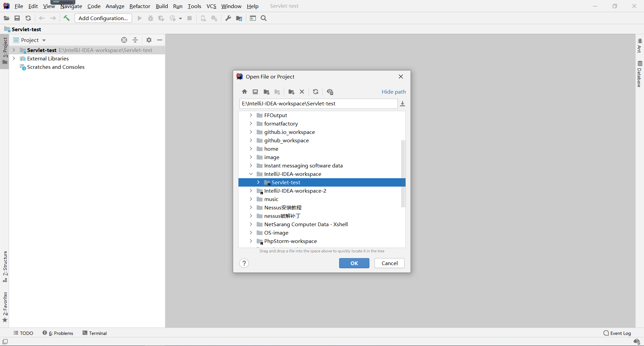Open the Tools menu
Viewport: 644px width, 346px height.
195,6
